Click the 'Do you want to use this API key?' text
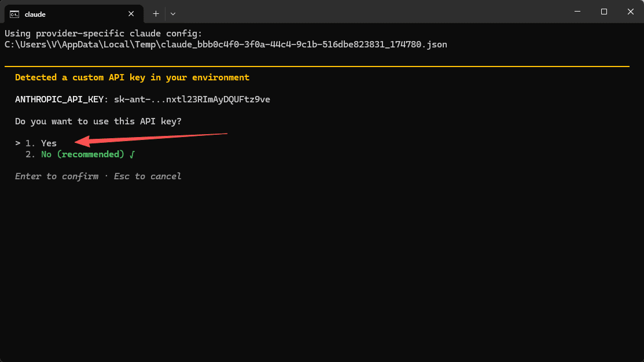This screenshot has height=362, width=644. pyautogui.click(x=98, y=121)
